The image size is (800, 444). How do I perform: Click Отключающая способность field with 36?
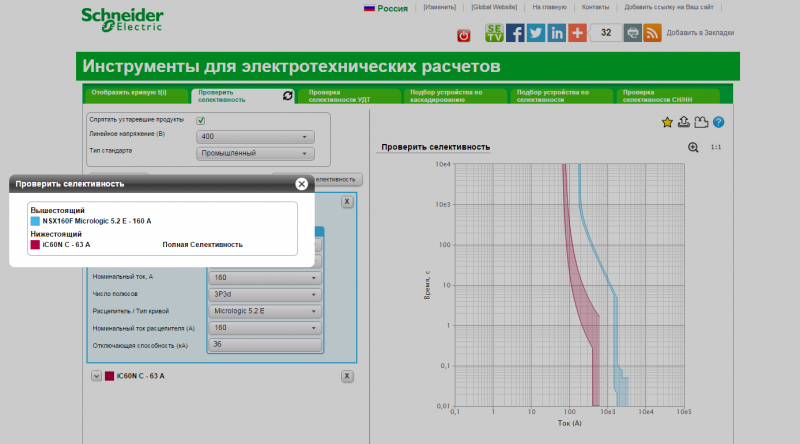[x=265, y=344]
